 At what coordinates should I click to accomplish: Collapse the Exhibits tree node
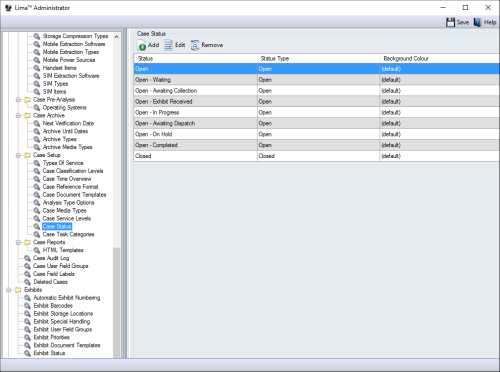click(9, 290)
